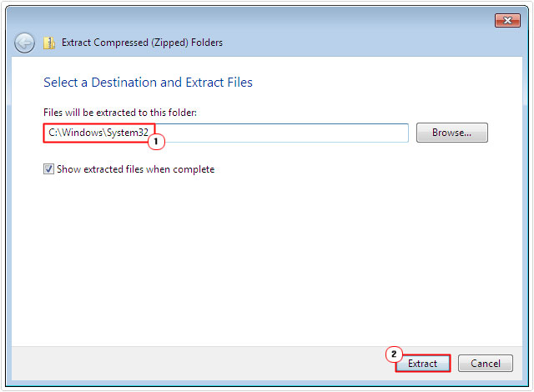Click the zipped folder icon in title
This screenshot has height=392, width=534.
coord(49,43)
